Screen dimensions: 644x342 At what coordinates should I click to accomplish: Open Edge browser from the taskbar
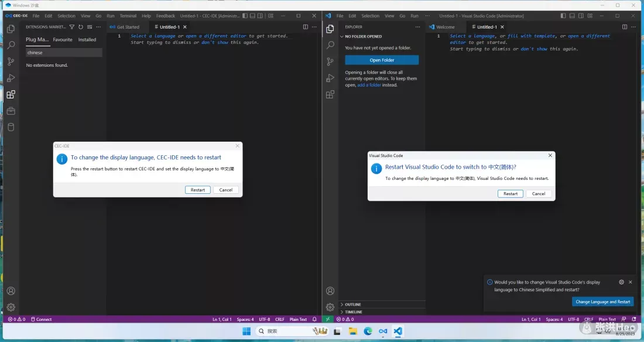368,331
